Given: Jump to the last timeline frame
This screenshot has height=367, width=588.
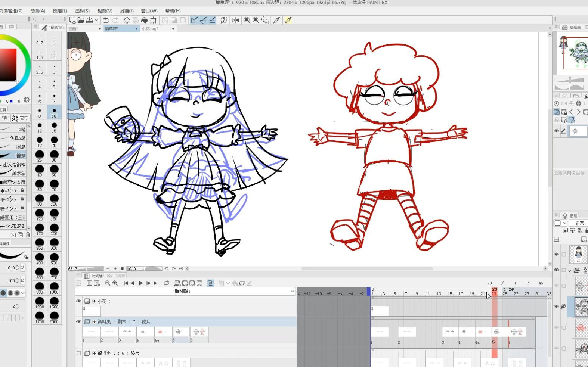Looking at the screenshot, I should tap(155, 283).
